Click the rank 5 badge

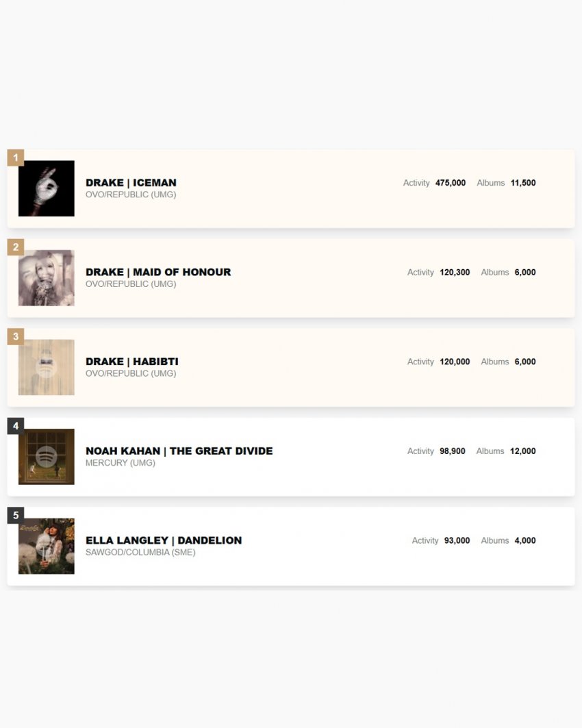coord(16,516)
